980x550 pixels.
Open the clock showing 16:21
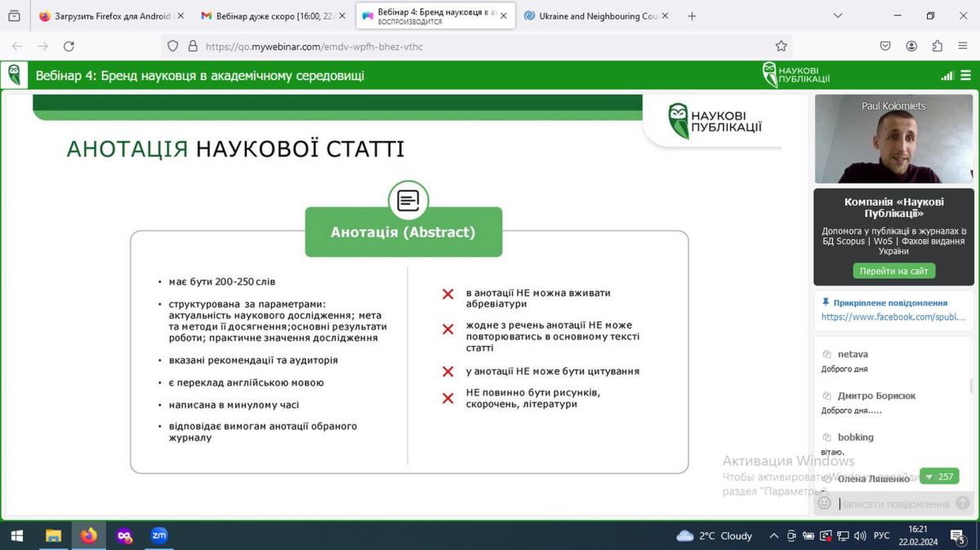[x=918, y=530]
